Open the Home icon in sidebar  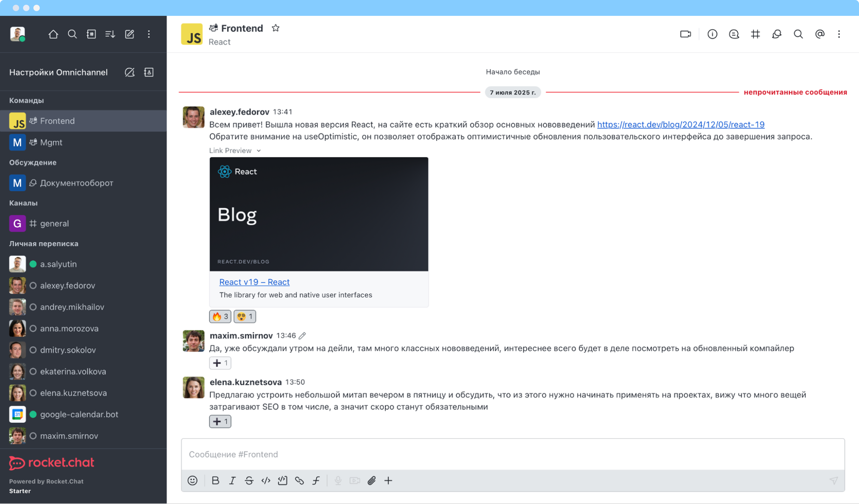click(53, 34)
